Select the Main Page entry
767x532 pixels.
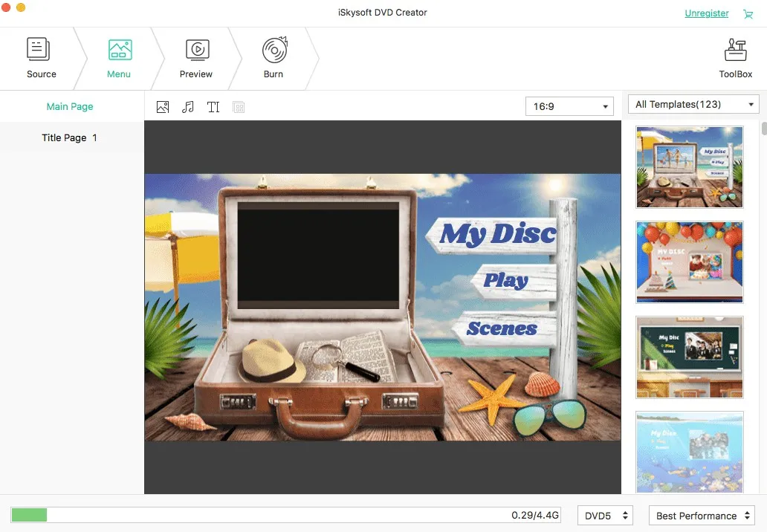point(70,106)
